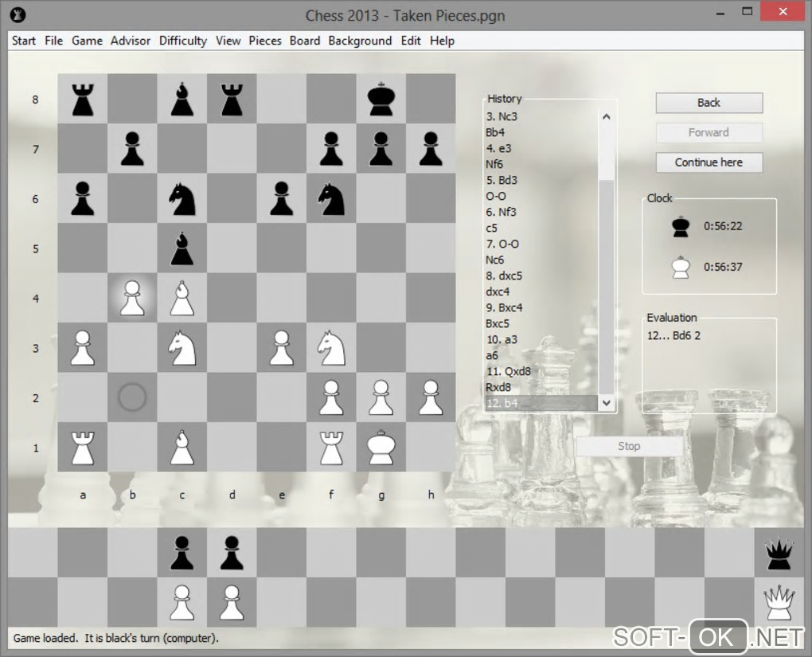
Task: Select the white rook on a1
Action: coord(83,448)
